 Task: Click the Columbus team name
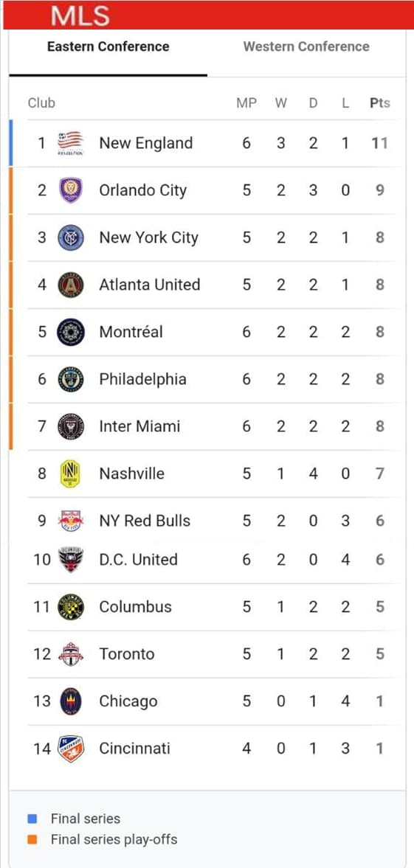pyautogui.click(x=135, y=607)
